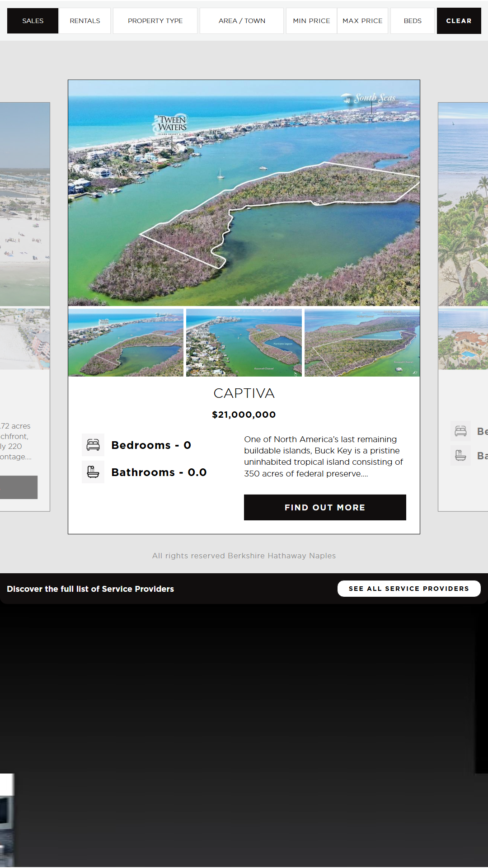Click the bathtub icon on right listing card
488x868 pixels.
coord(460,455)
